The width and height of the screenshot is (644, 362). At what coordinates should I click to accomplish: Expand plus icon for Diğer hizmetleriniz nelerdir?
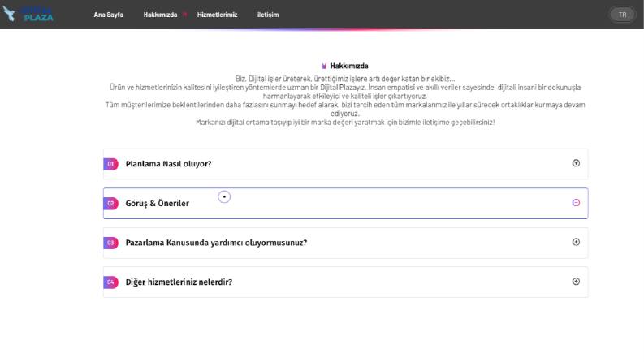[x=576, y=282]
